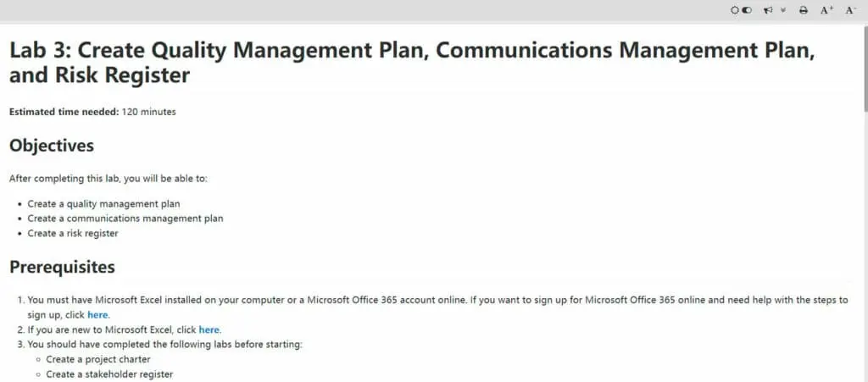Click the megaphone announcement icon
The height and width of the screenshot is (382, 868).
(768, 10)
